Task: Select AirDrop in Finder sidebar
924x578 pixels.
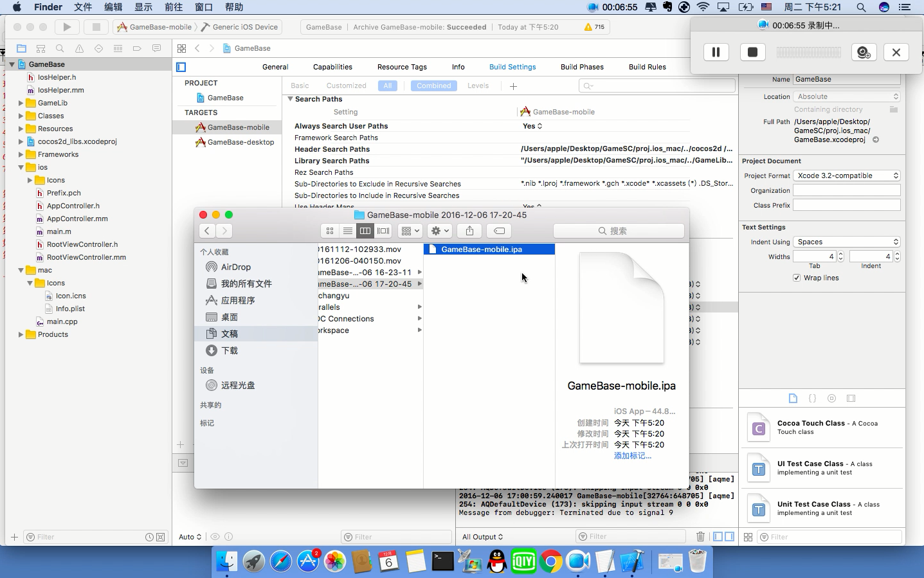Action: tap(236, 267)
